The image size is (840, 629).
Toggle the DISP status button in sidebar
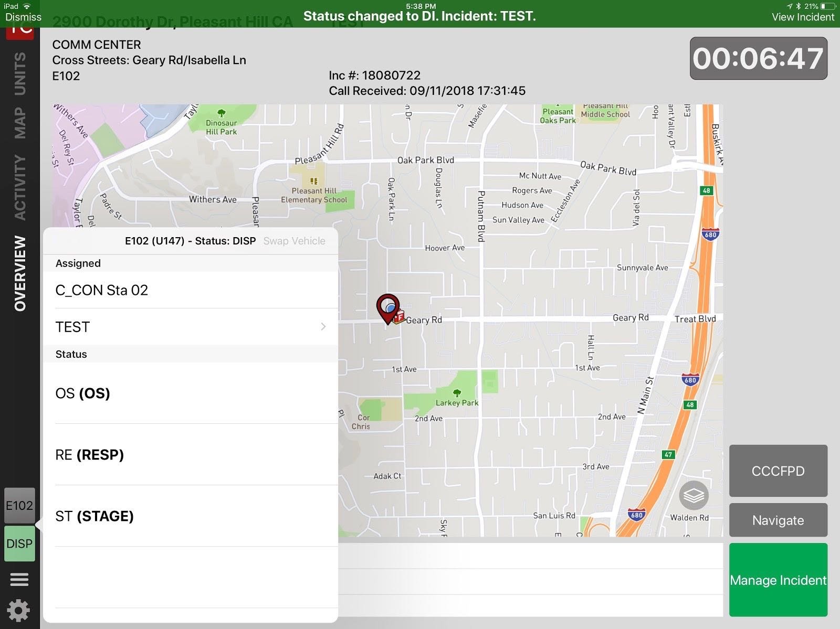coord(19,543)
